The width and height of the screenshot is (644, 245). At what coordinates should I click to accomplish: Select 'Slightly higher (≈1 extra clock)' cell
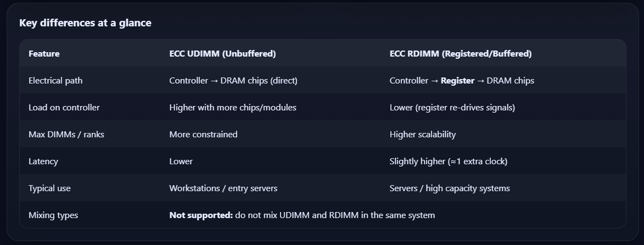click(448, 162)
